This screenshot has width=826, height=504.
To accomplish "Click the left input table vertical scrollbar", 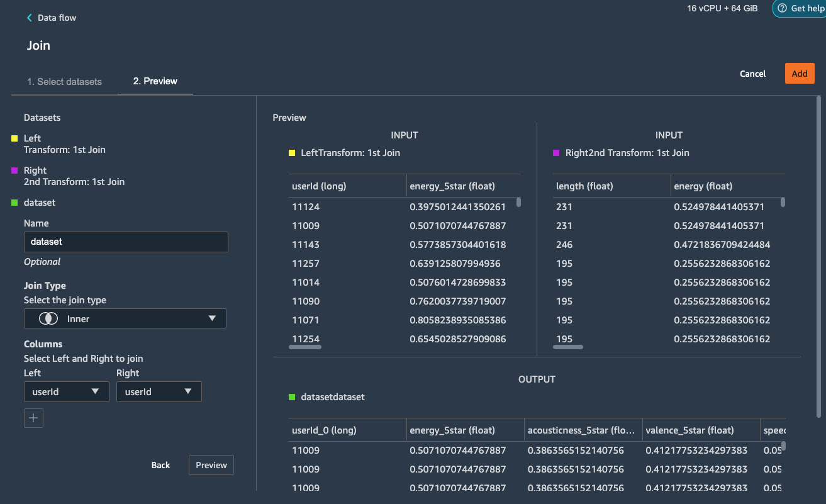I will (x=518, y=203).
